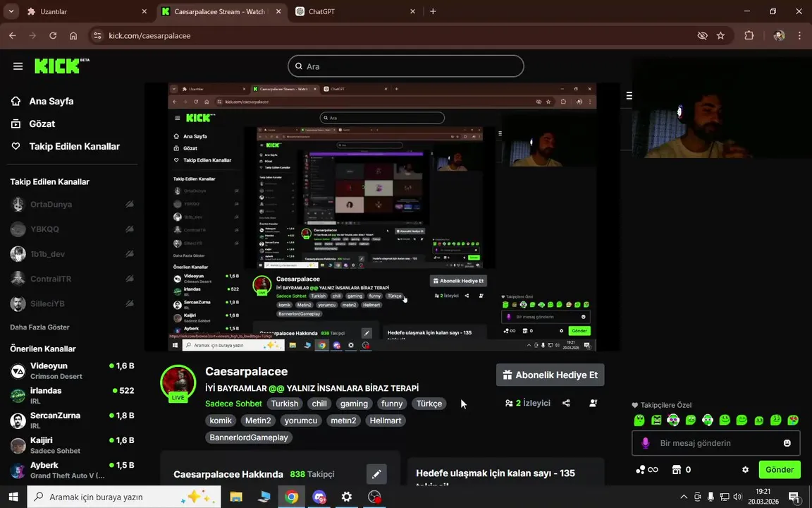The width and height of the screenshot is (812, 508).
Task: Open the emoji picker in chat
Action: click(787, 443)
